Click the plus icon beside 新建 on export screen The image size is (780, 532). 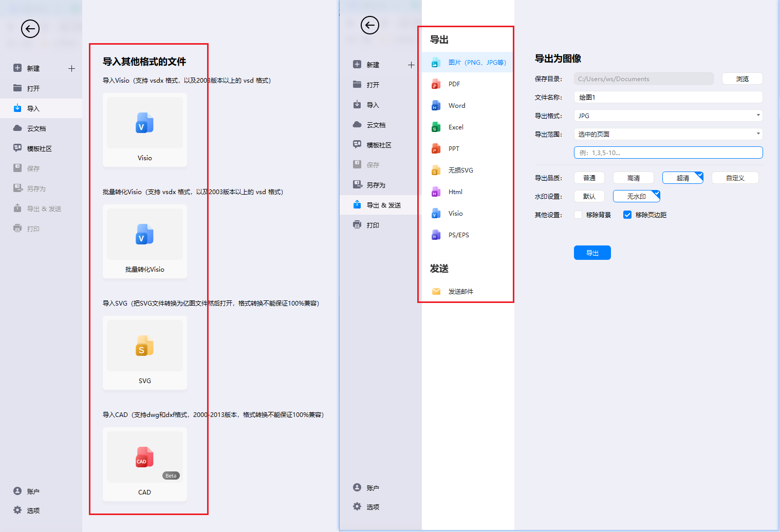coord(411,65)
